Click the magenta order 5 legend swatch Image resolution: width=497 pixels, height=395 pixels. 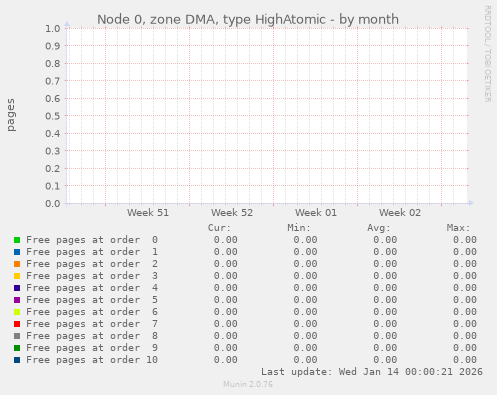coord(17,300)
